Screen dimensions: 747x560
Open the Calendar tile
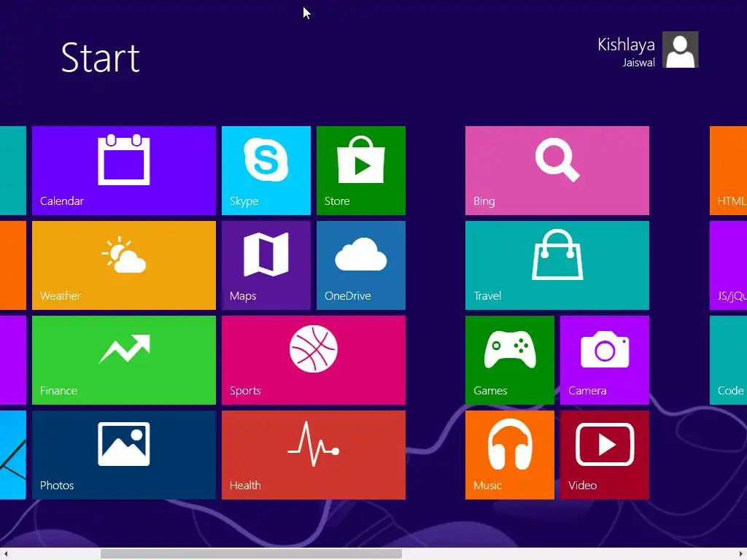pyautogui.click(x=124, y=171)
